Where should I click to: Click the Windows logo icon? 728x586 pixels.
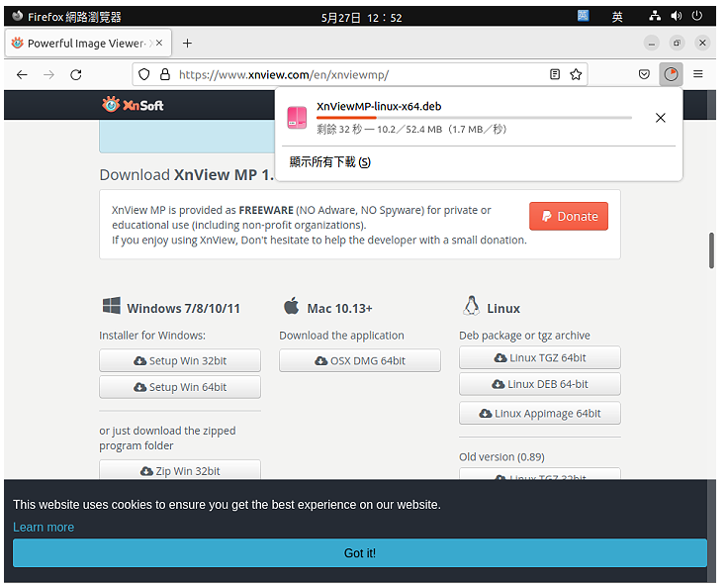(x=112, y=306)
